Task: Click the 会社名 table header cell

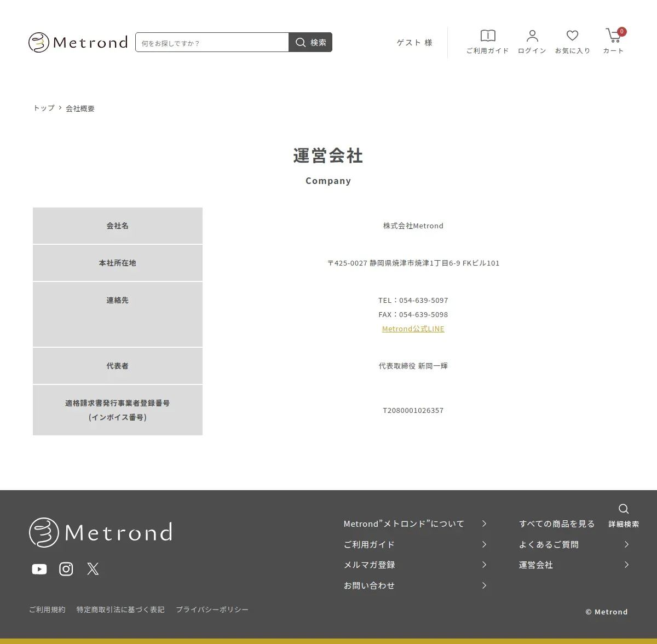Action: 118,226
